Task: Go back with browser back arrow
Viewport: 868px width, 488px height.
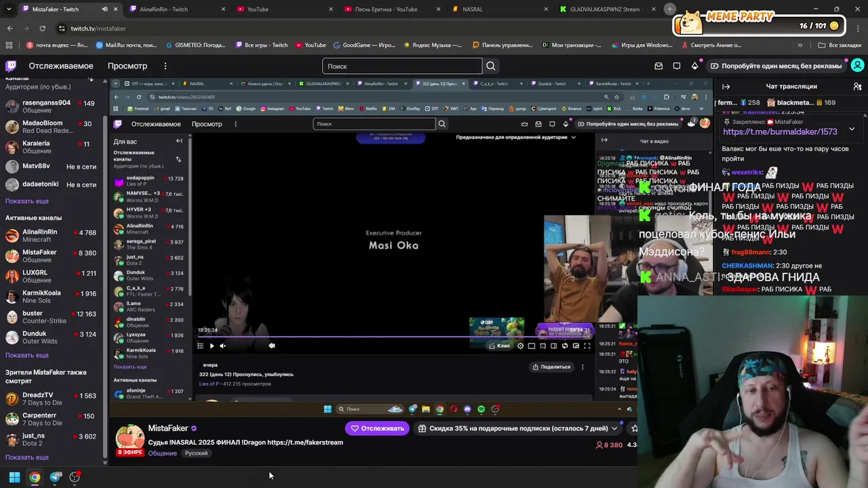Action: pyautogui.click(x=9, y=28)
